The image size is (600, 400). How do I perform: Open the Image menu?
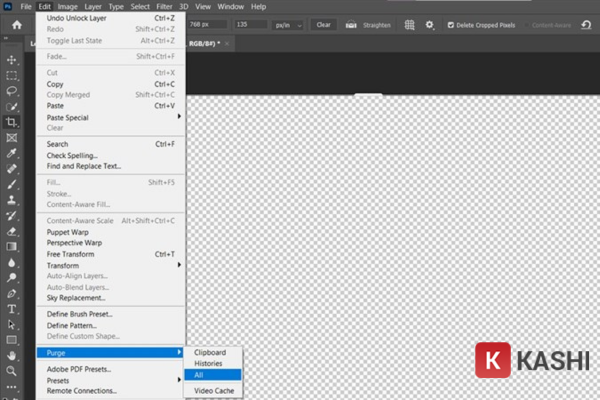pos(68,7)
